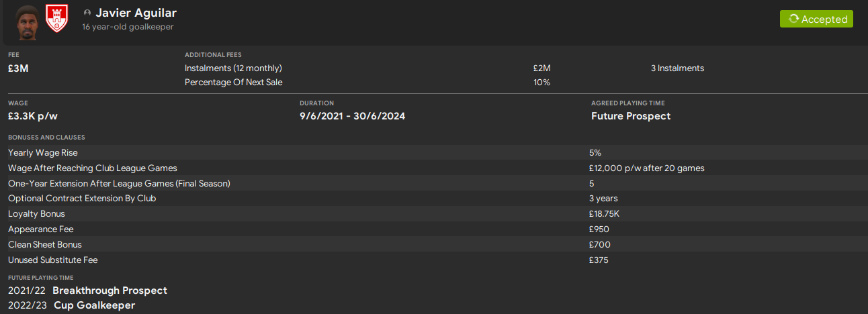Click Optional Contract Extension By Club row
The width and height of the screenshot is (868, 314).
tap(82, 199)
